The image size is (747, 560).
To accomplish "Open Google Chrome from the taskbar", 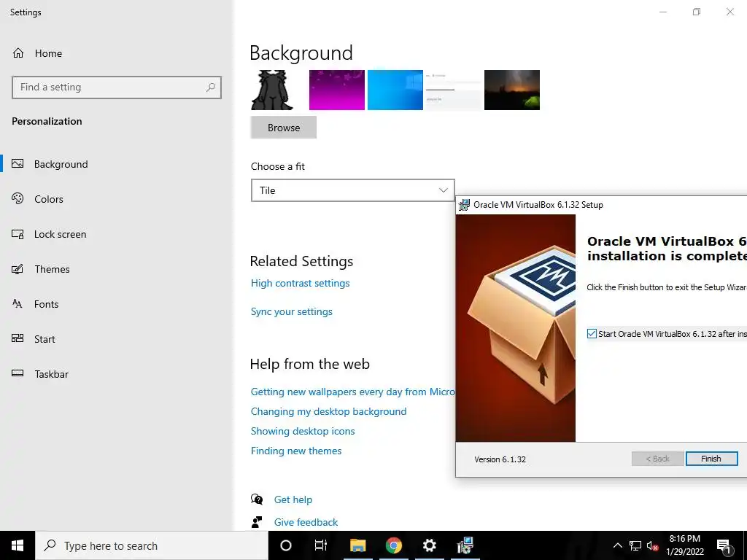I will point(393,545).
